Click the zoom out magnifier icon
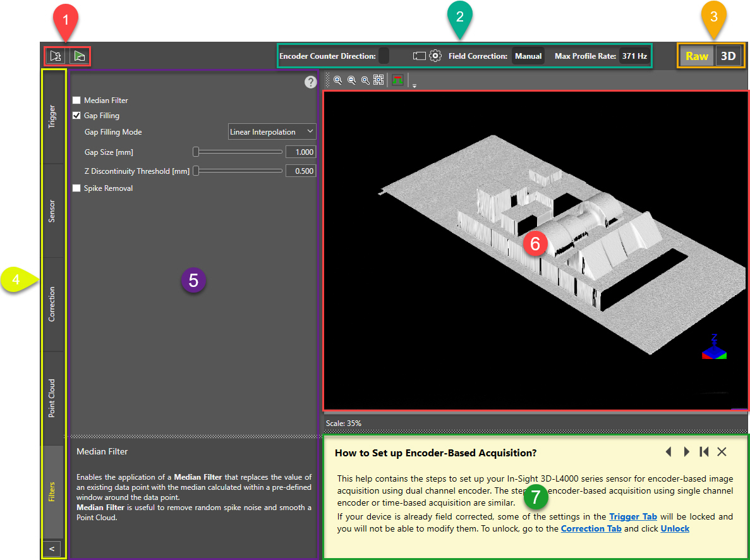Screen dimensions: 750x560 tap(351, 80)
